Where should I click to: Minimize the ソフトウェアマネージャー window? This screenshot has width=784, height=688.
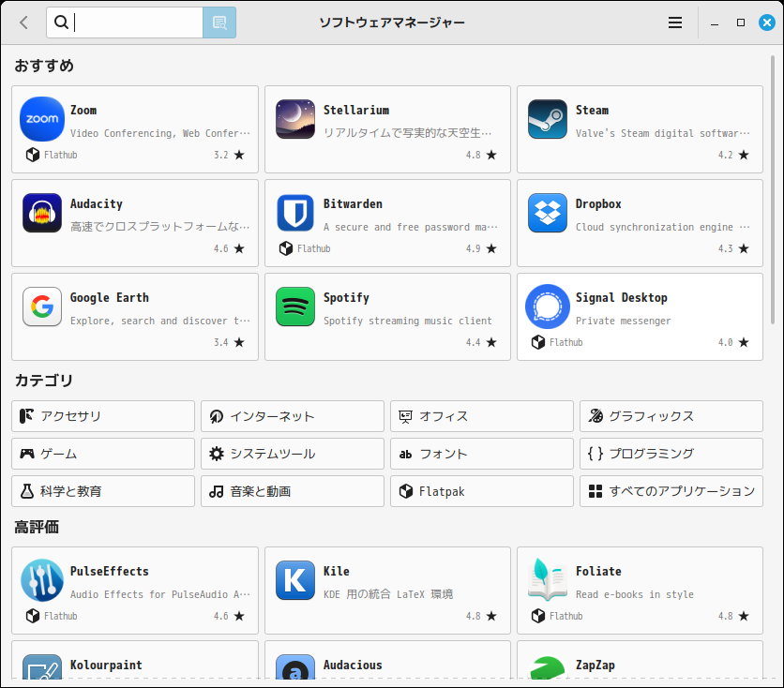(715, 23)
